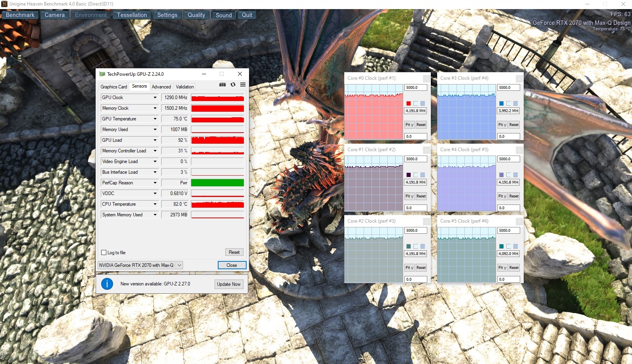Take a GPU-Z screenshot with camera icon
632x364 pixels.
click(x=223, y=84)
